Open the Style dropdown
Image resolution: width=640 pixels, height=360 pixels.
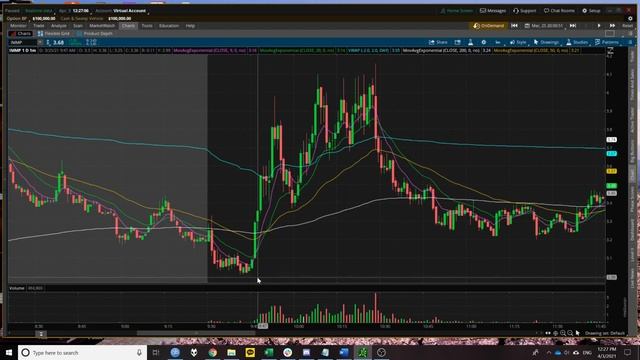518,42
